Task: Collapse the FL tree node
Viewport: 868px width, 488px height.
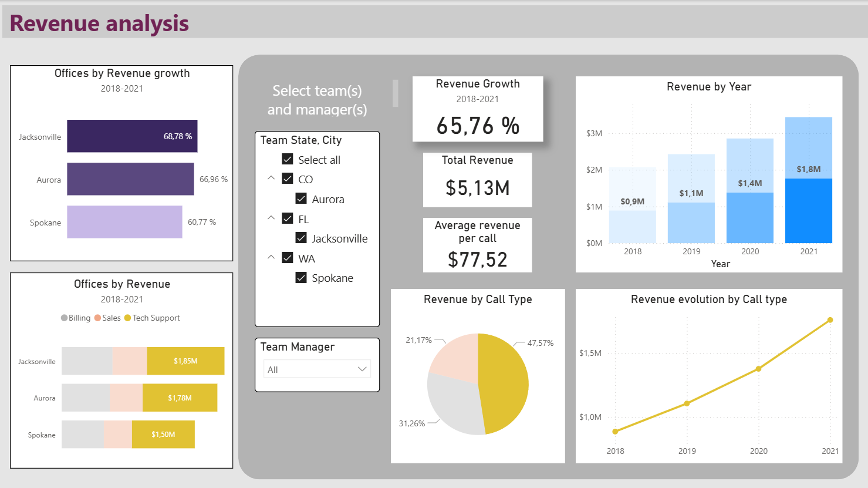Action: (271, 218)
